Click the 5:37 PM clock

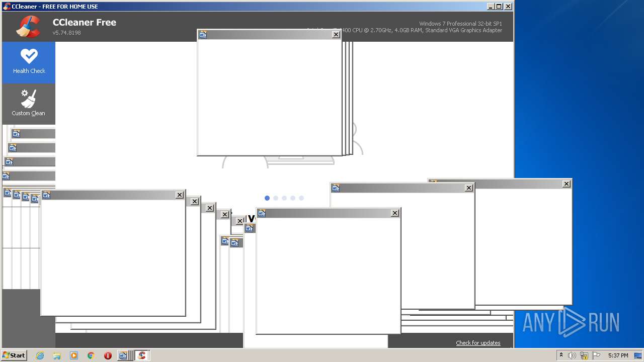(618, 355)
